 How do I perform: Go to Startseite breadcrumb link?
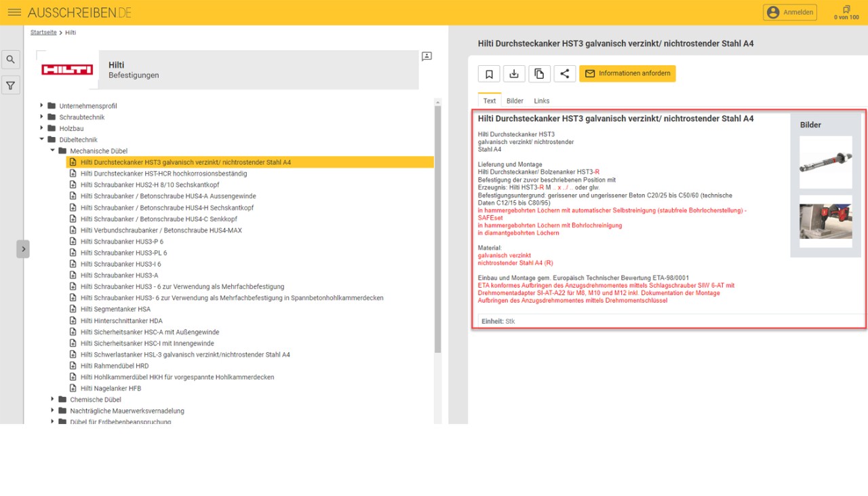[43, 33]
